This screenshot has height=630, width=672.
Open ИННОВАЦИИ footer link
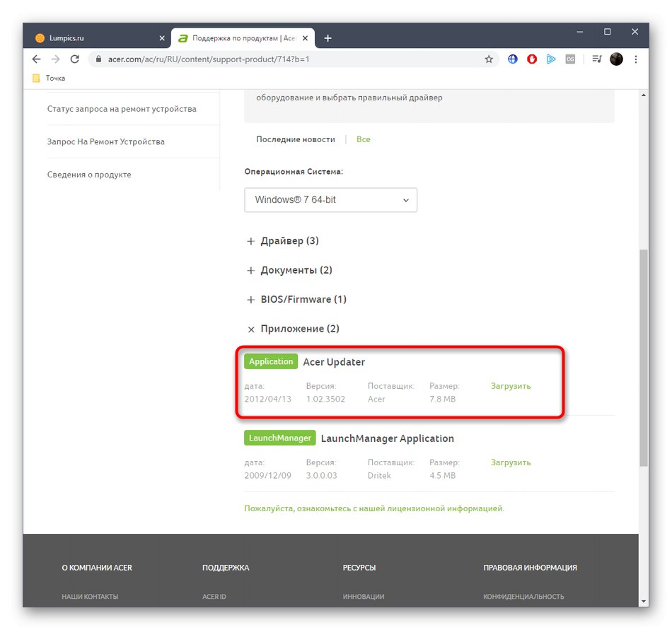pyautogui.click(x=364, y=597)
